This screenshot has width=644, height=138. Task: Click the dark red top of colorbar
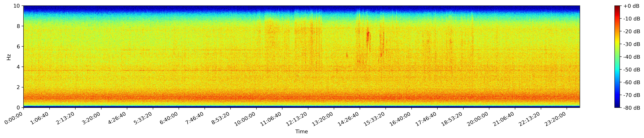(x=617, y=7)
